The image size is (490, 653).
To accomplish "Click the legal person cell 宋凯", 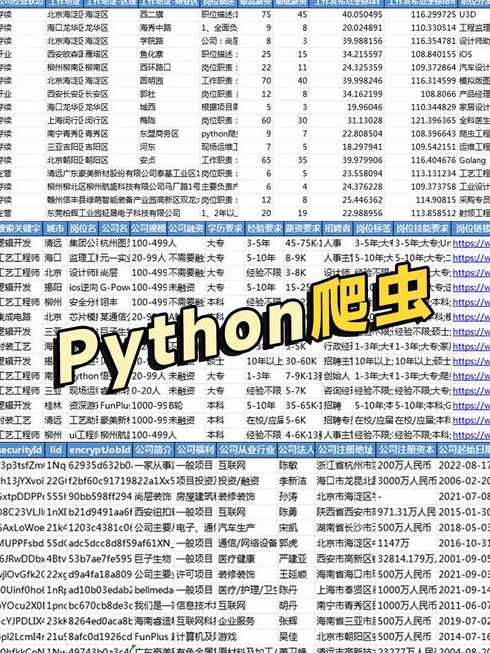I will tap(288, 528).
